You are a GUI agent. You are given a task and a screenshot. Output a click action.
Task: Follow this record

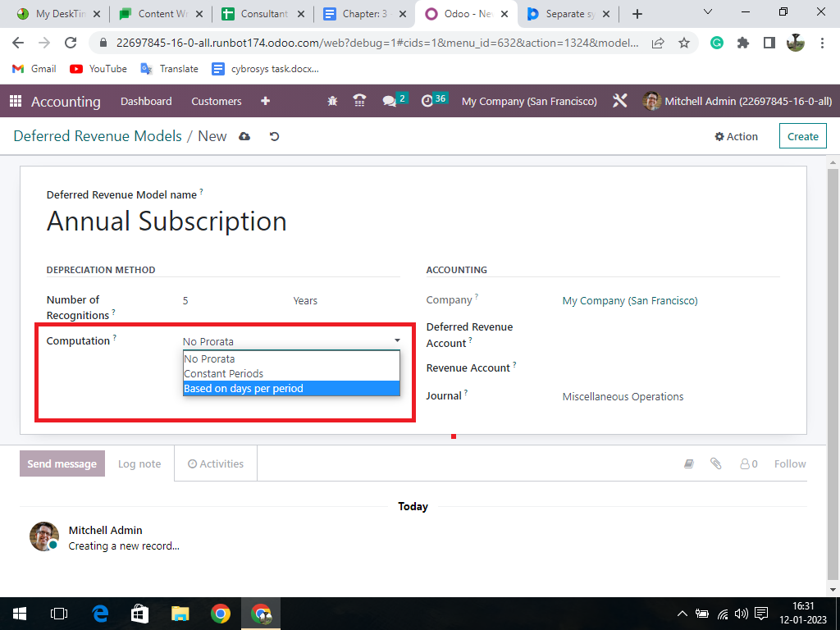[790, 464]
